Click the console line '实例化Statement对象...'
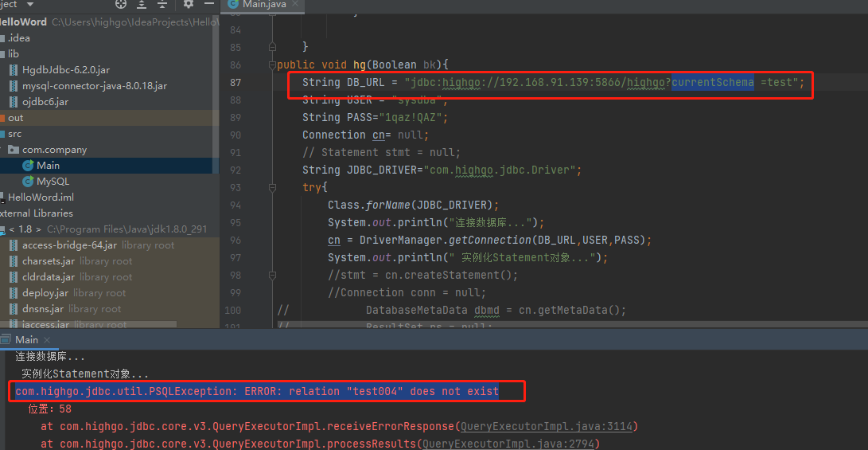The image size is (868, 450). 85,374
